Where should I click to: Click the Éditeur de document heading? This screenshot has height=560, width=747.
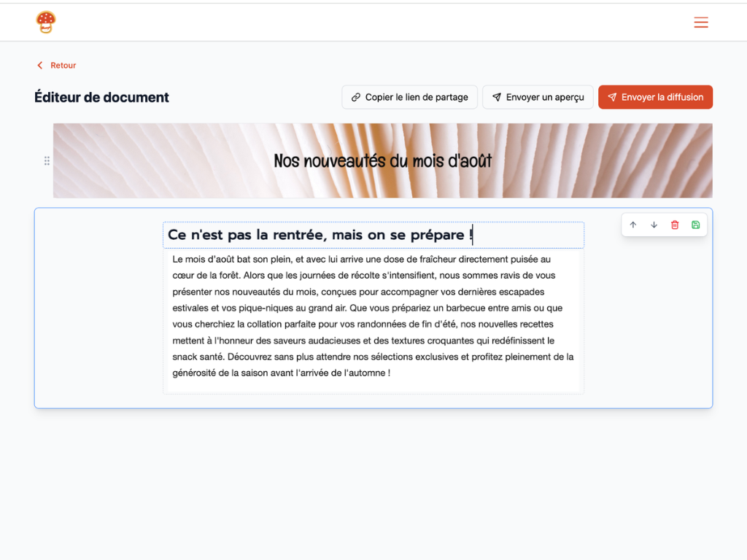[101, 97]
